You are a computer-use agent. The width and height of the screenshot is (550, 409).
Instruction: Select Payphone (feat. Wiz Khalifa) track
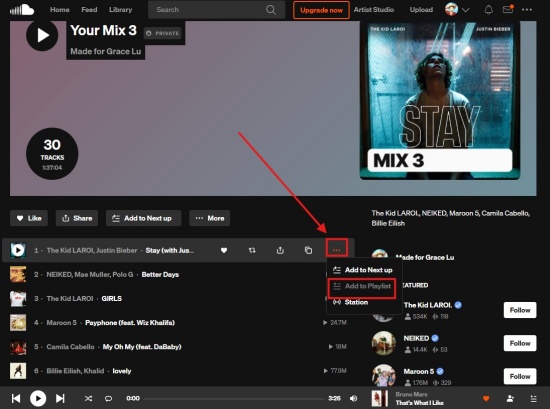pyautogui.click(x=130, y=323)
